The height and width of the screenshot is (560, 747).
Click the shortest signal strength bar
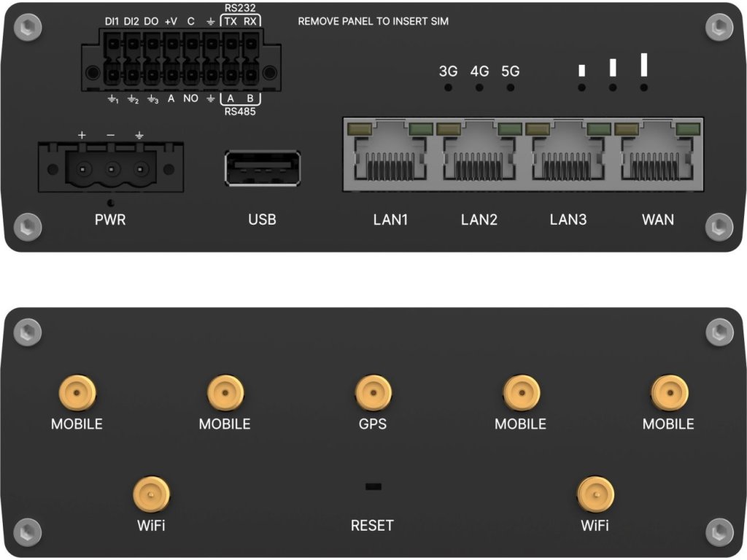coord(582,71)
